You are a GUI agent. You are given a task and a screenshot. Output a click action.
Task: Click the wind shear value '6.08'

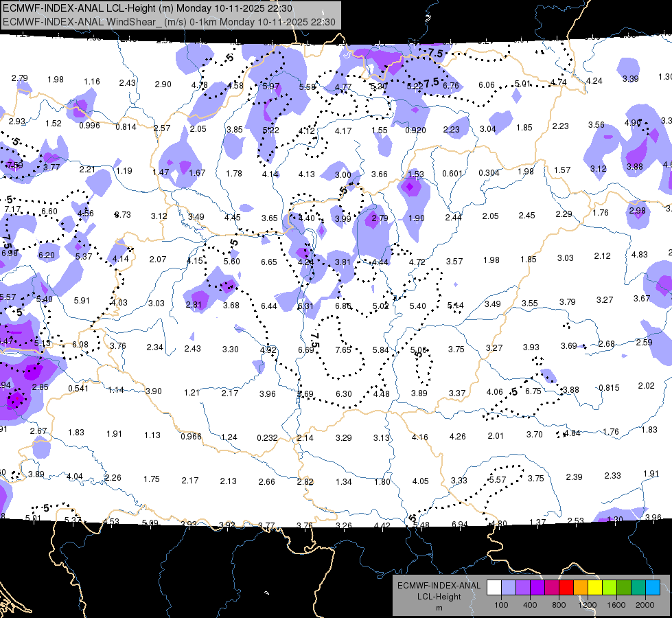(x=80, y=345)
